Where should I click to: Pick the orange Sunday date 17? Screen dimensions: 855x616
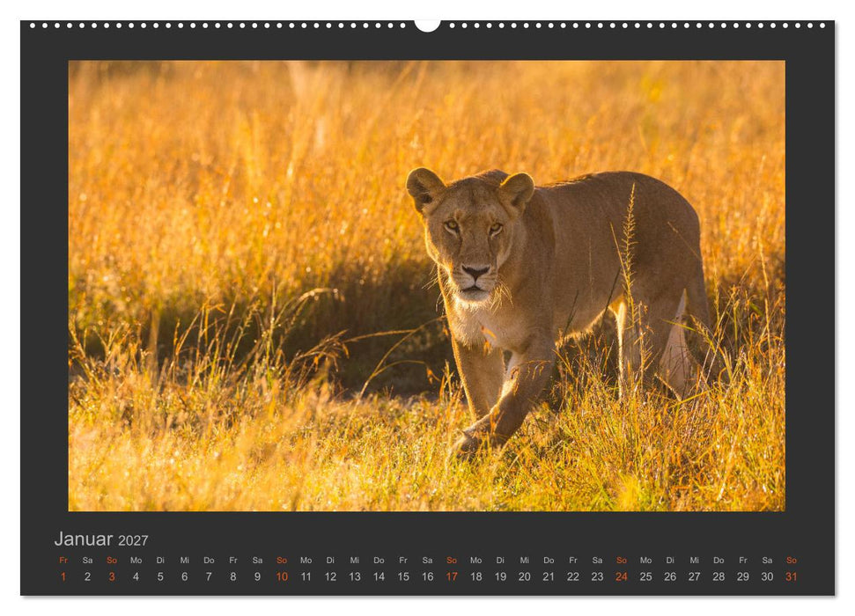(452, 576)
